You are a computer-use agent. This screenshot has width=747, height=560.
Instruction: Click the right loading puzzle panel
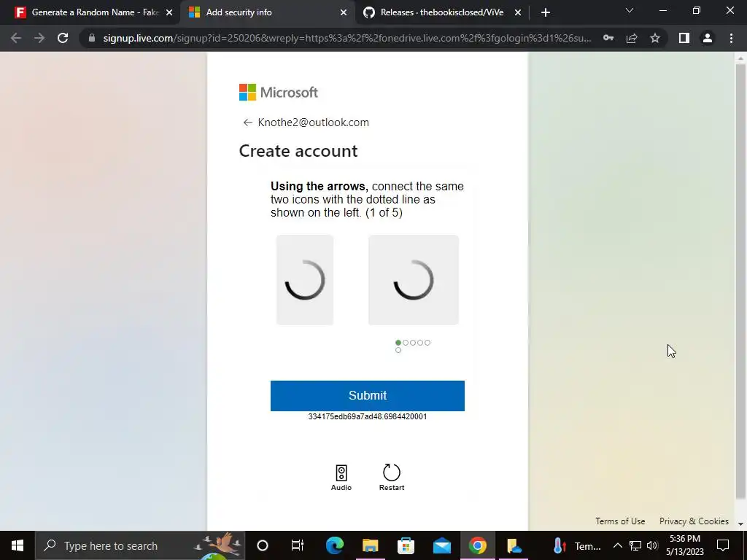tap(414, 280)
